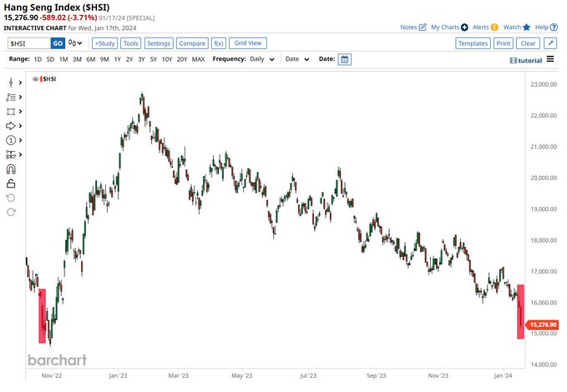Select the rectangle shape tool

pos(11,112)
